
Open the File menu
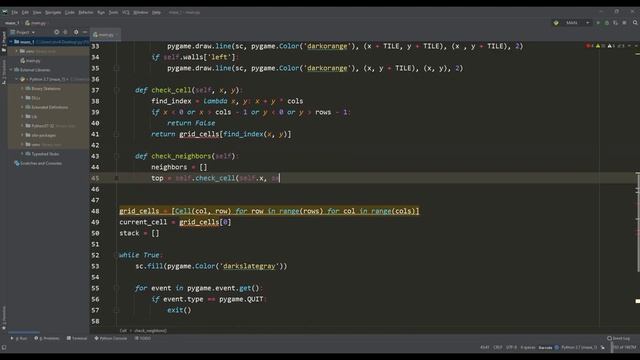point(14,12)
